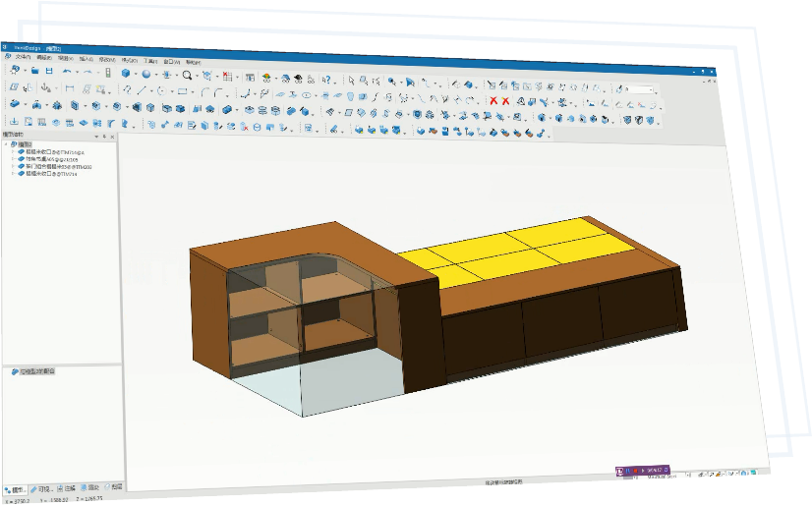Open the dropdown arrow beside the zoom tool
The image size is (812, 506).
click(197, 76)
